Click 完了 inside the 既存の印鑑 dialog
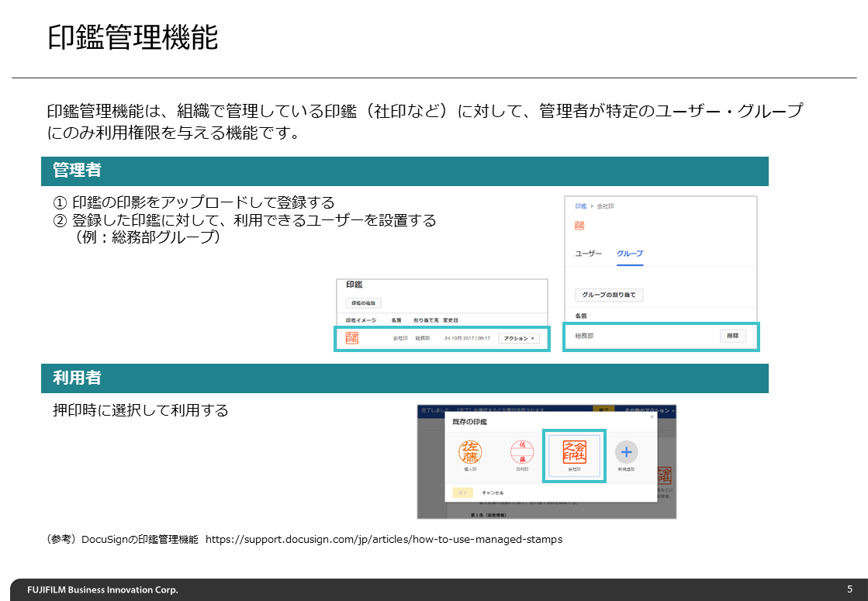Screen dimensions: 868x601 click(464, 492)
